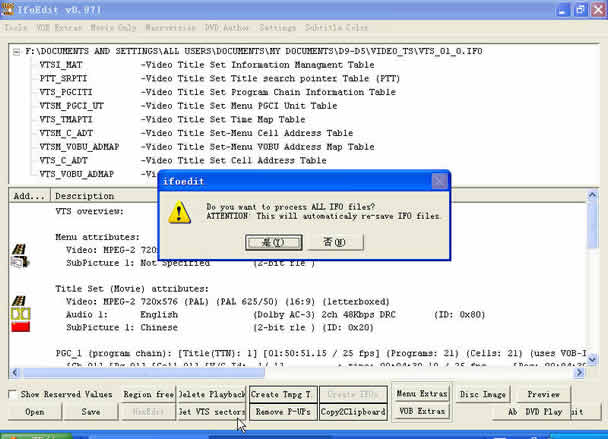Viewport: 608px width, 439px height.
Task: Click the Save button
Action: (x=91, y=412)
